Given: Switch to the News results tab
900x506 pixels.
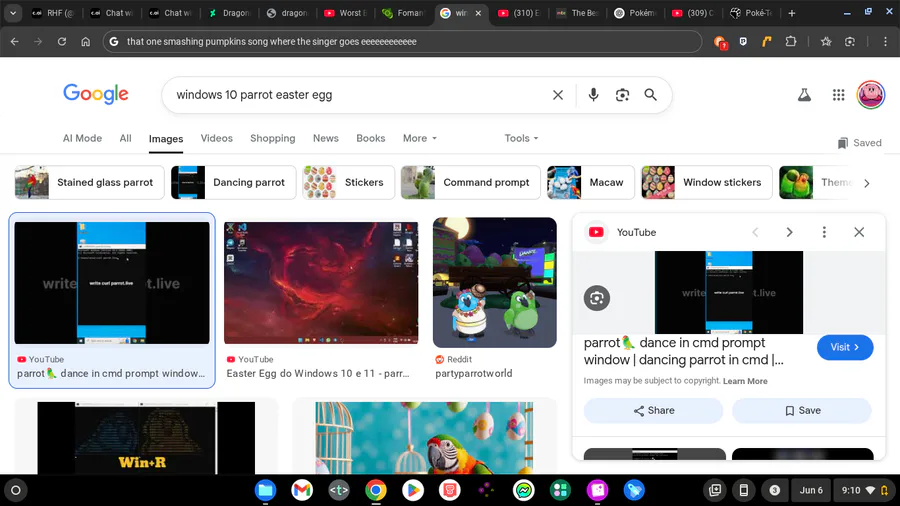Looking at the screenshot, I should coord(325,138).
